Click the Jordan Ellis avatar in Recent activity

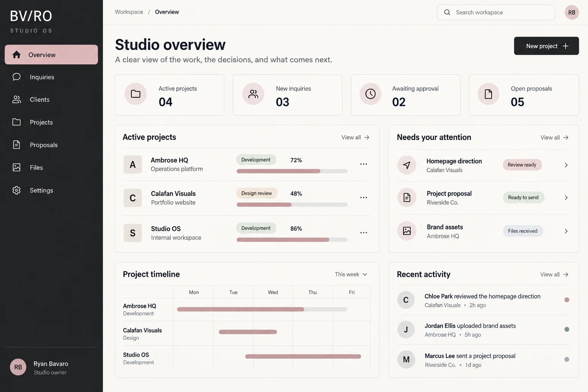[406, 330]
